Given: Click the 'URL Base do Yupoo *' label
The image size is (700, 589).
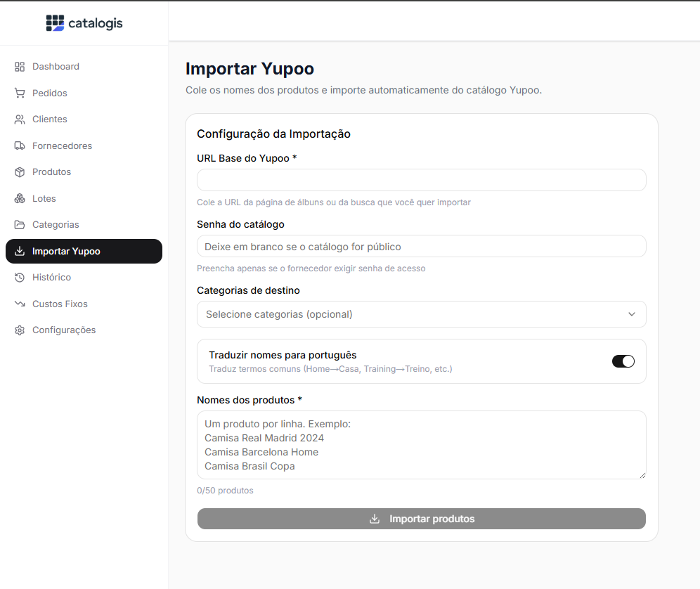Looking at the screenshot, I should coord(247,158).
